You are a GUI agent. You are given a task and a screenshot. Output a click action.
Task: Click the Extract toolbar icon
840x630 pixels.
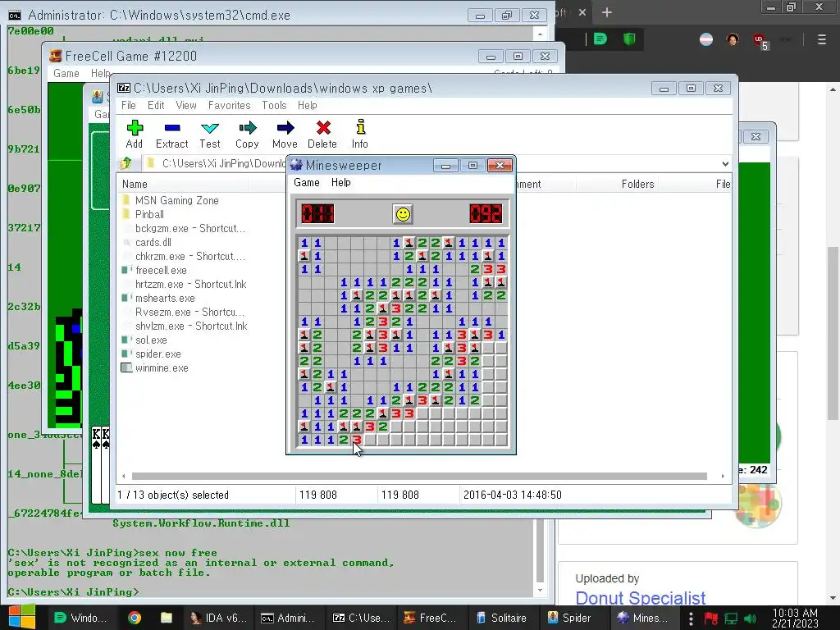(x=172, y=134)
